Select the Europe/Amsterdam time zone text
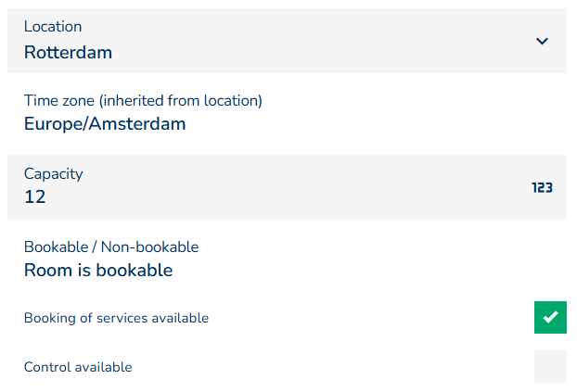Screen dimensions: 577x392 [x=105, y=124]
